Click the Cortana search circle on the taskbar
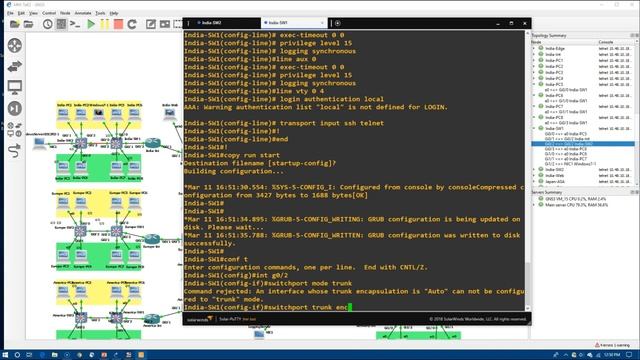The image size is (640, 360). coord(17,355)
